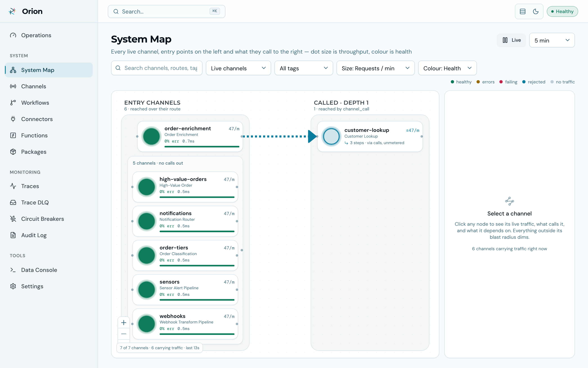Zoom out the map with minus button
This screenshot has height=368, width=588.
(124, 334)
